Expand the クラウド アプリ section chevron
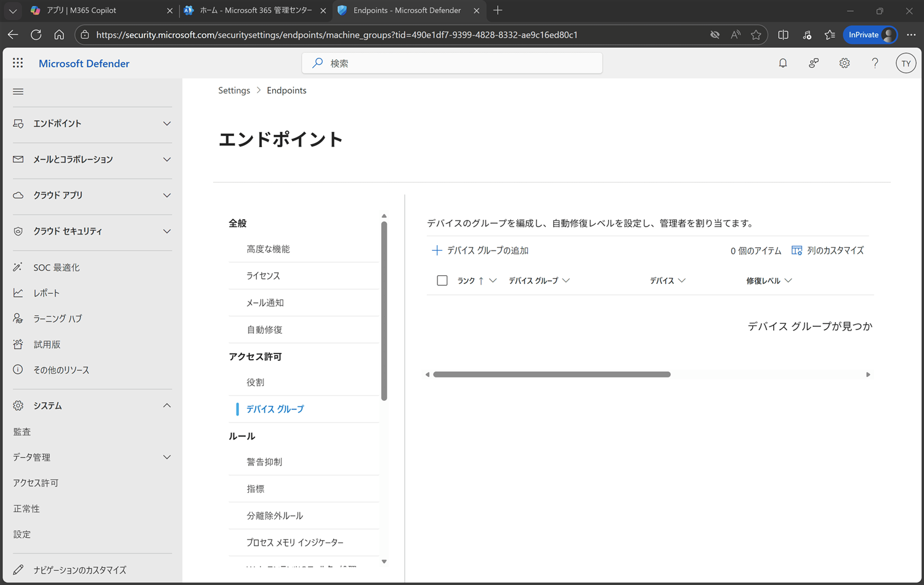This screenshot has width=924, height=585. [x=167, y=195]
